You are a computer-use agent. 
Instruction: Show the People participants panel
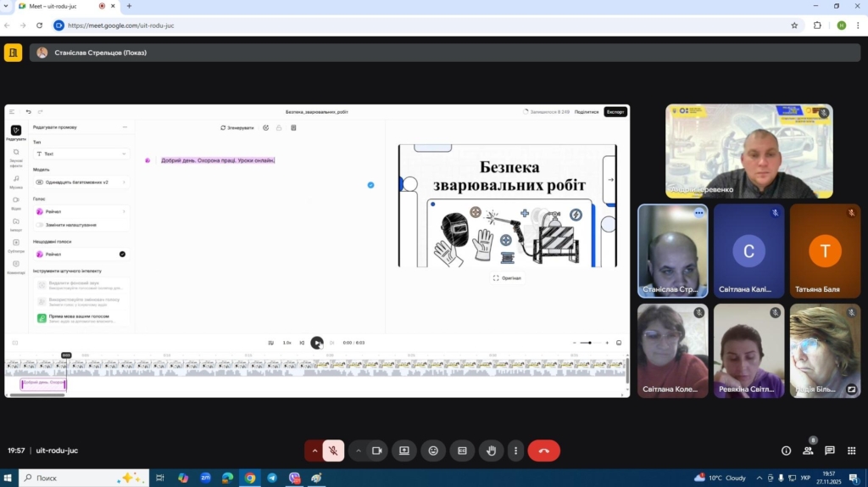(x=808, y=451)
